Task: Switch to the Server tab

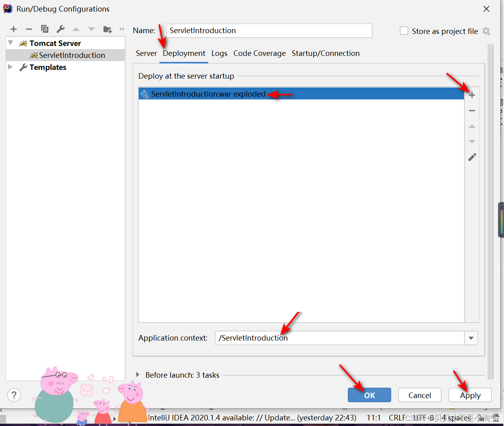Action: 146,53
